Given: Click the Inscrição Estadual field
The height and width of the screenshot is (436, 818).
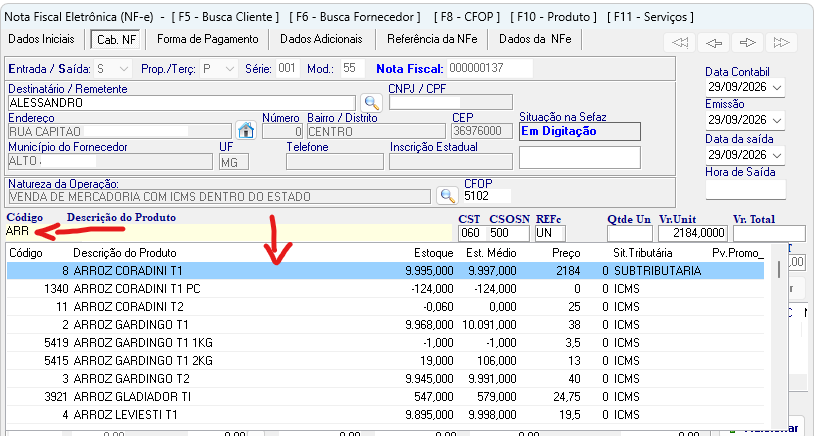Looking at the screenshot, I should (451, 162).
